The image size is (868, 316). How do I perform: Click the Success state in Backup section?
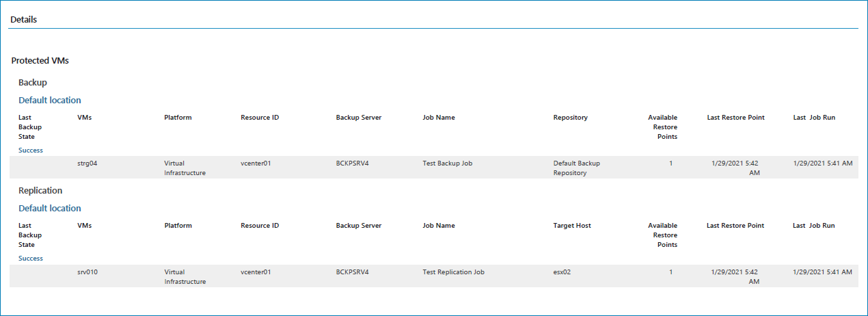(x=31, y=150)
